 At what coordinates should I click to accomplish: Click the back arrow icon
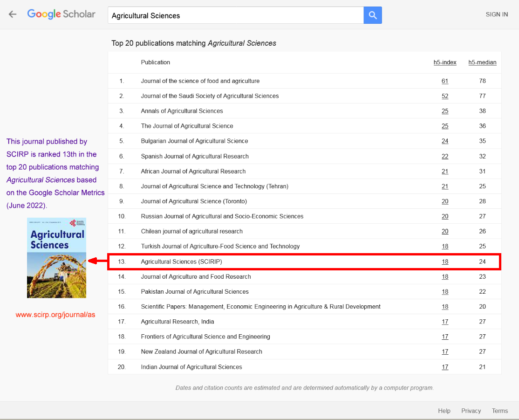13,14
